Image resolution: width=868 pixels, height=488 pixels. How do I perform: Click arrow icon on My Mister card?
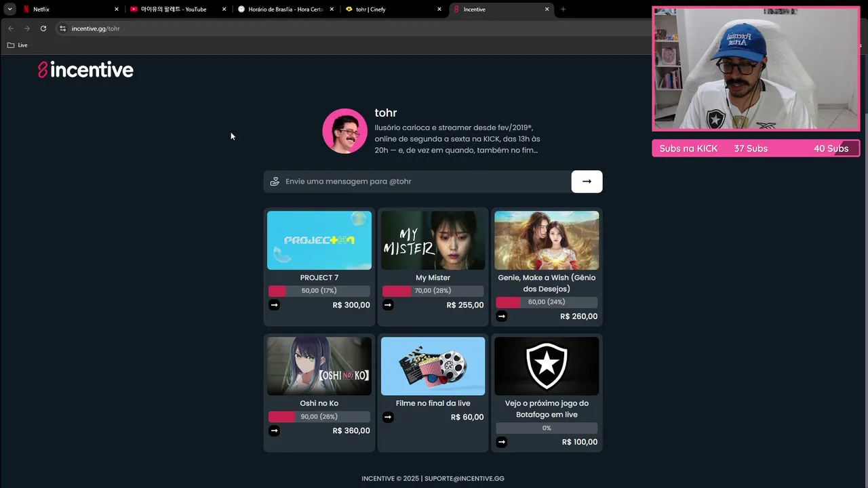pos(388,305)
